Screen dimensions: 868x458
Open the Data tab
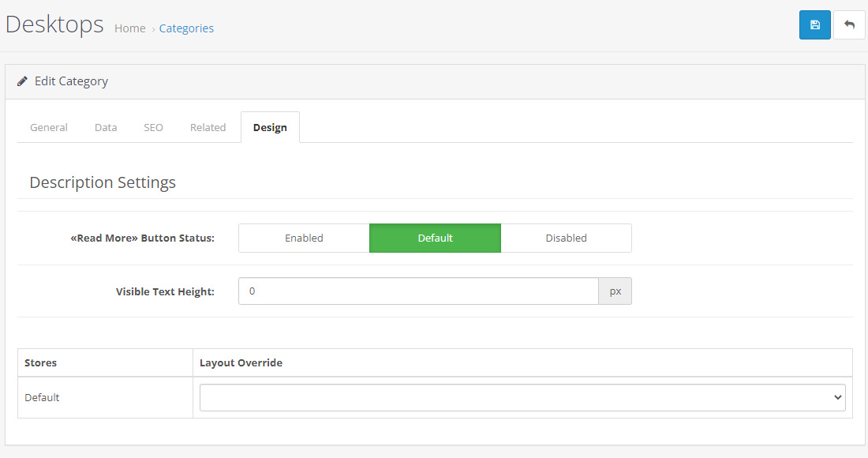106,127
